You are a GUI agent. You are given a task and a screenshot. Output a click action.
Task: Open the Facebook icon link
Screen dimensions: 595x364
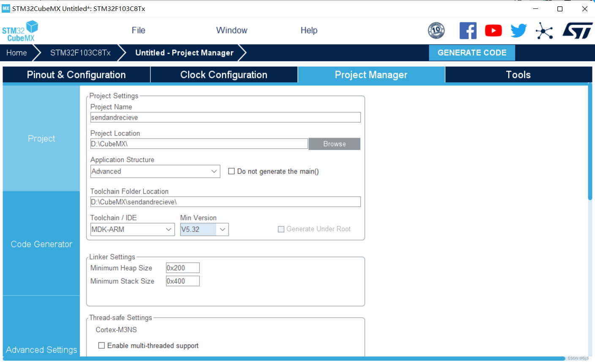click(468, 30)
